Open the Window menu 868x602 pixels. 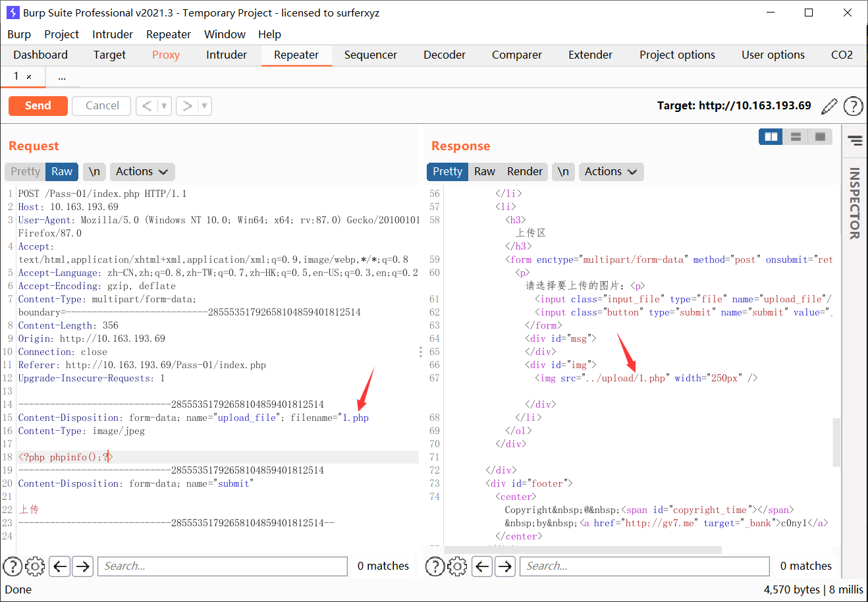225,34
